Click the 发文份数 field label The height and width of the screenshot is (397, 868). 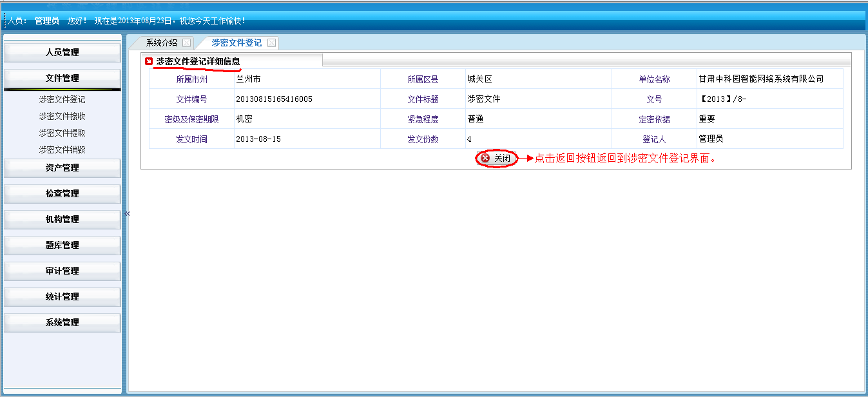pyautogui.click(x=423, y=140)
